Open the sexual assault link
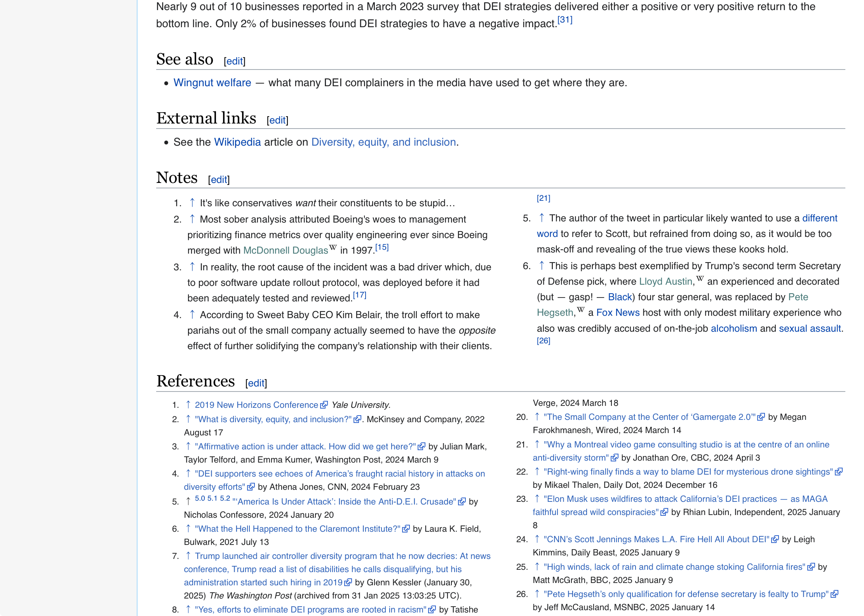Image resolution: width=864 pixels, height=616 pixels. (x=810, y=329)
